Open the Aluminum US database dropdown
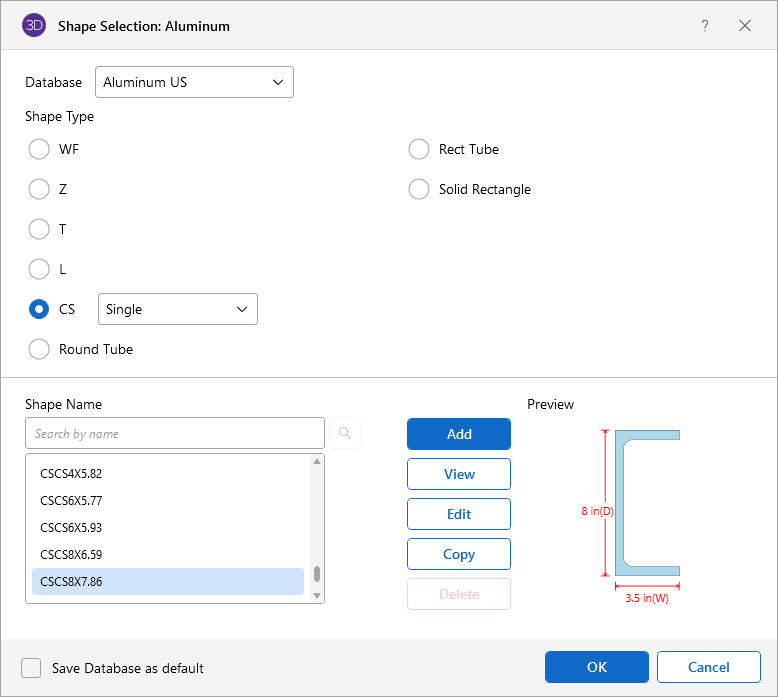The height and width of the screenshot is (697, 778). (x=194, y=82)
